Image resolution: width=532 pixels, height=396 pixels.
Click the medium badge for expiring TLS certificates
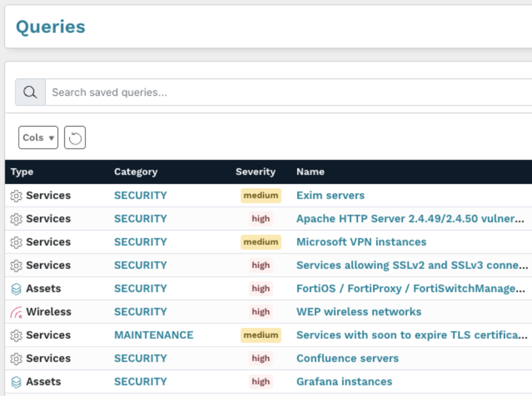point(261,335)
